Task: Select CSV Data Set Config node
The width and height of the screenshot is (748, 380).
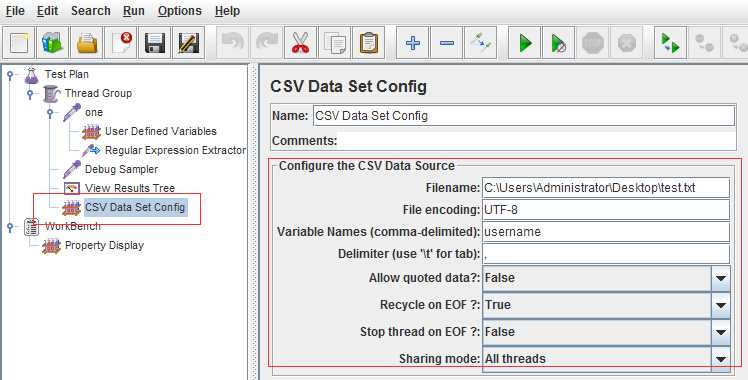Action: click(x=135, y=207)
